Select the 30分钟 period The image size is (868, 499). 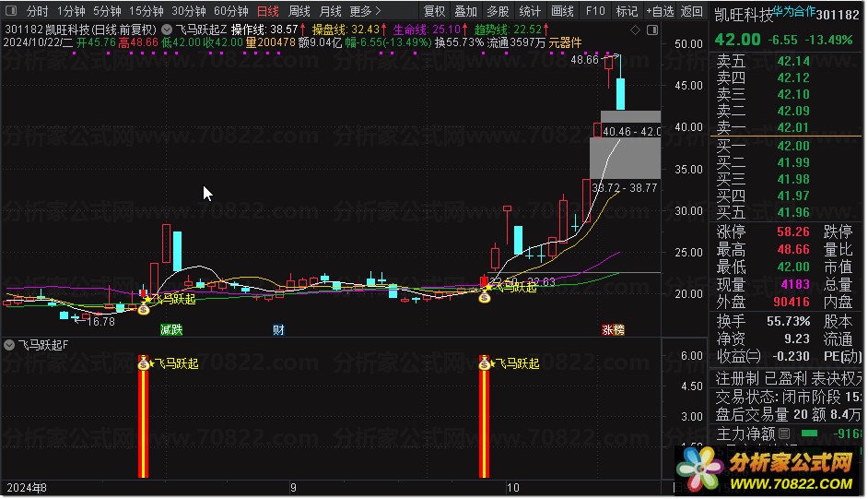(x=188, y=11)
